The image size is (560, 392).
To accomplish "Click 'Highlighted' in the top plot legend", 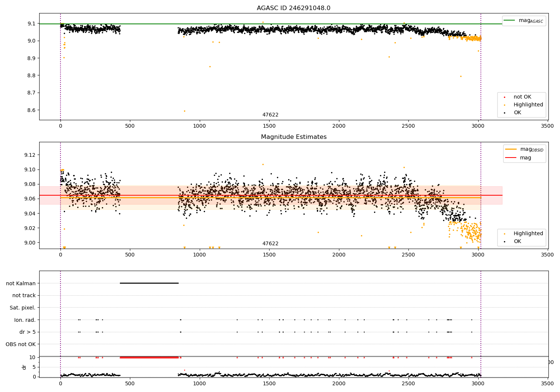I will pos(528,105).
